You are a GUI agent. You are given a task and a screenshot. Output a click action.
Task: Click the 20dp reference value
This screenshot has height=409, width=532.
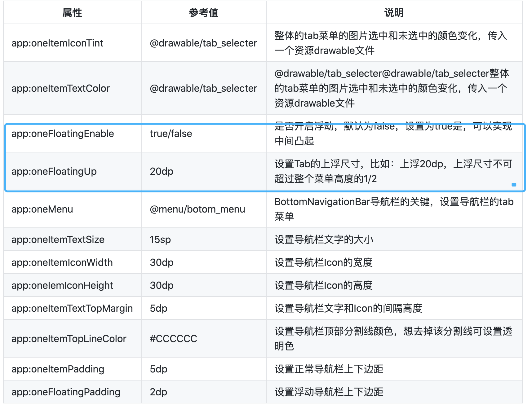coord(162,171)
